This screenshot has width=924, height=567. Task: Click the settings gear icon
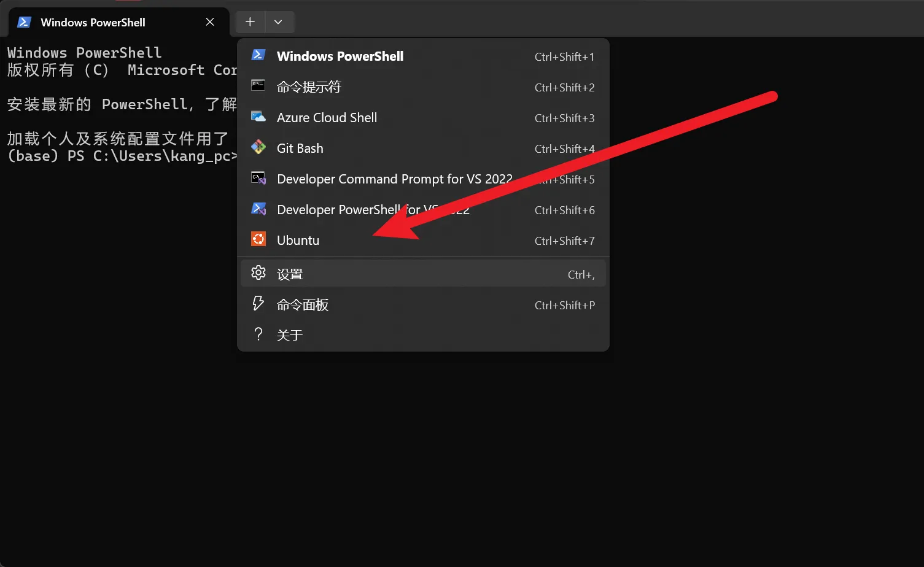point(258,273)
